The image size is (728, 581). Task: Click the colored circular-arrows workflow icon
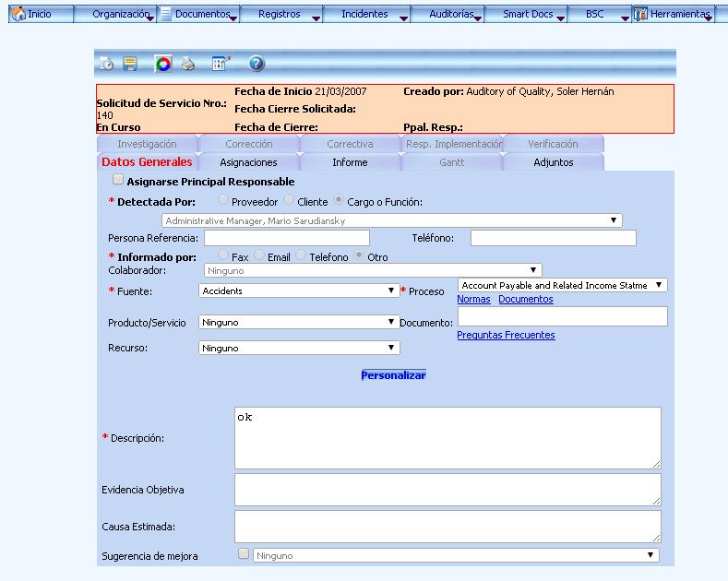[163, 64]
